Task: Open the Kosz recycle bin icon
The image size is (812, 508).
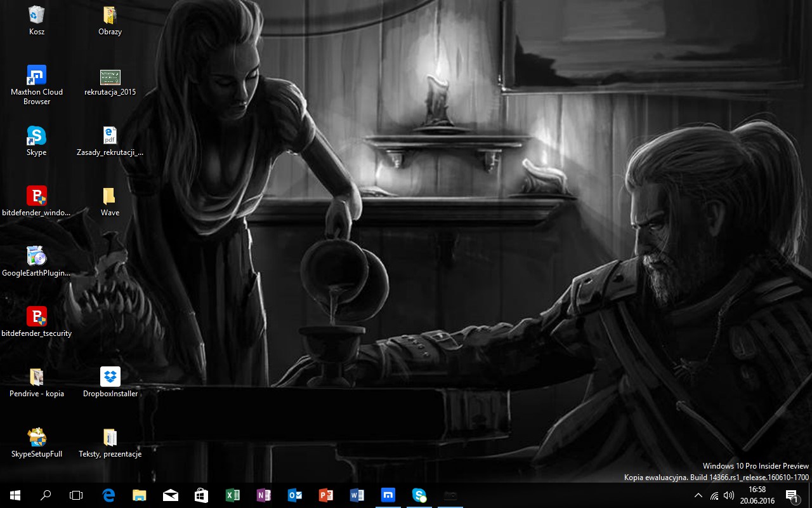Action: pos(37,20)
